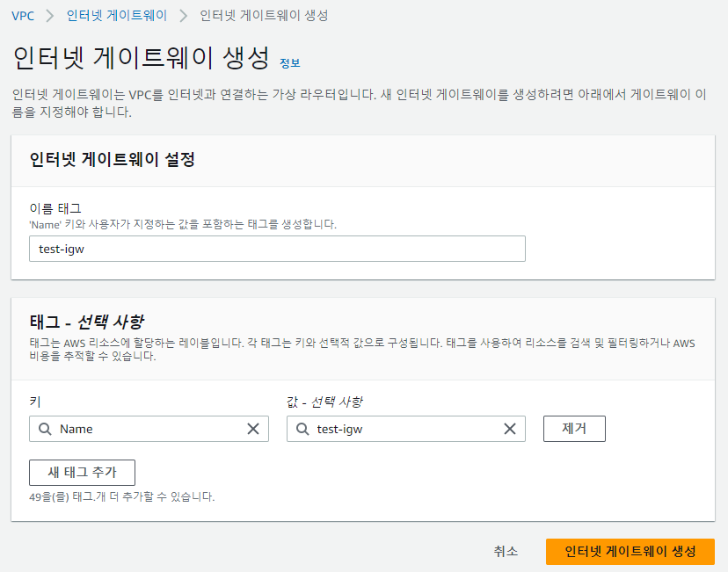This screenshot has height=572, width=728.
Task: Cancel with the 취소 button
Action: (x=506, y=551)
